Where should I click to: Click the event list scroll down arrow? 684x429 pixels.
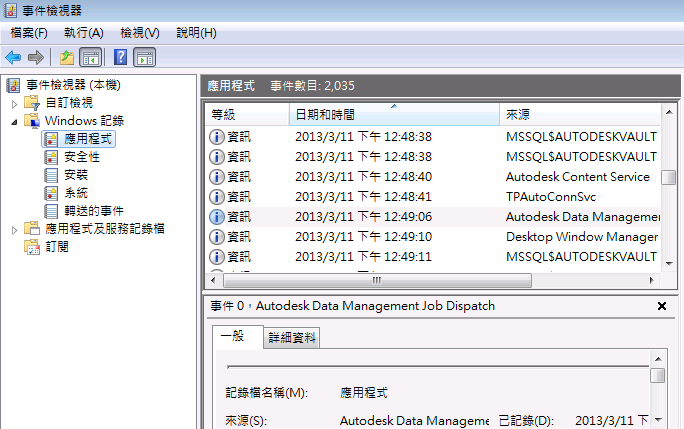coord(669,263)
